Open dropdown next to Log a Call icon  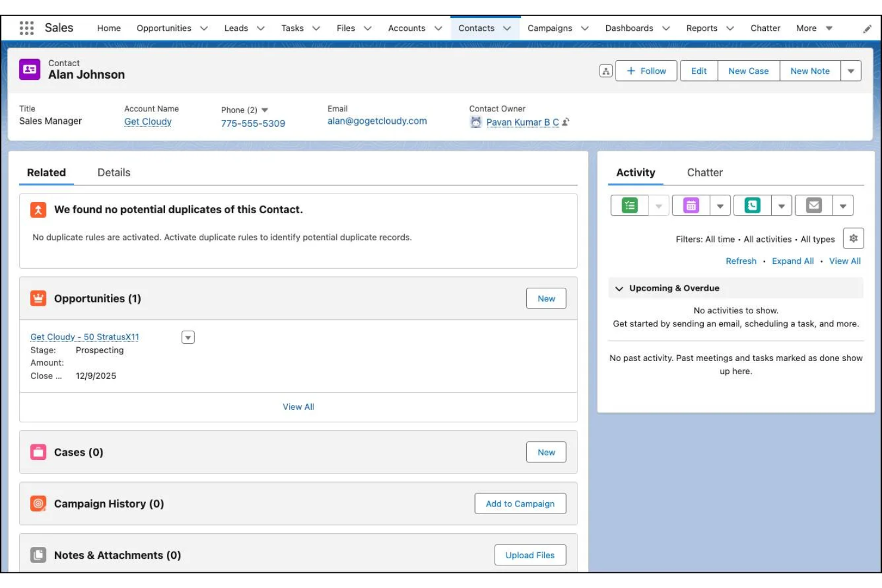(x=781, y=206)
